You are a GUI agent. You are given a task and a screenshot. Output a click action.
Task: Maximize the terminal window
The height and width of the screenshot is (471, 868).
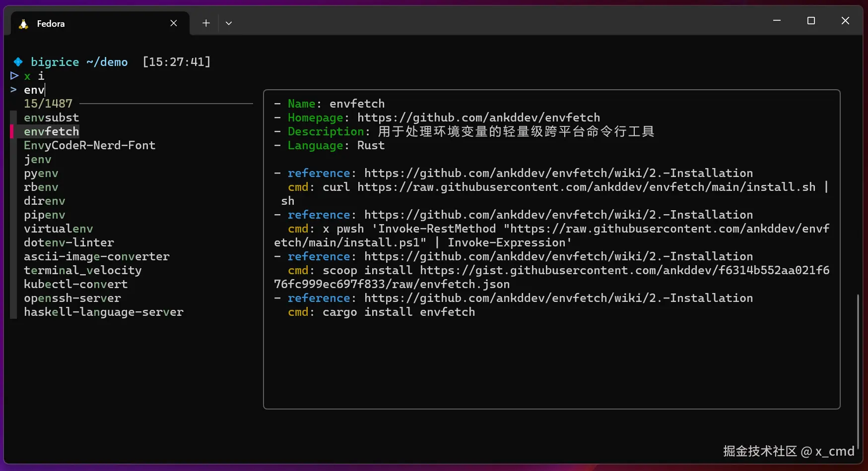pyautogui.click(x=811, y=21)
